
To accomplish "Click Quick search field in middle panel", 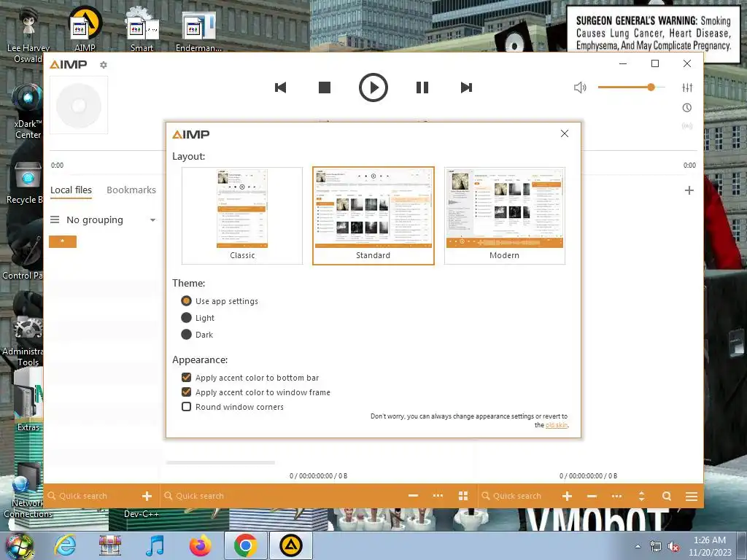I will tap(281, 496).
